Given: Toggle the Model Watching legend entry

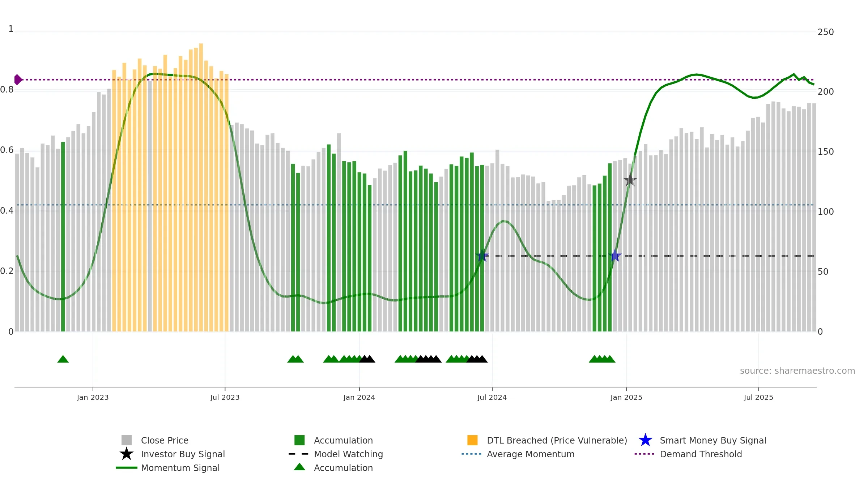Looking at the screenshot, I should [348, 454].
